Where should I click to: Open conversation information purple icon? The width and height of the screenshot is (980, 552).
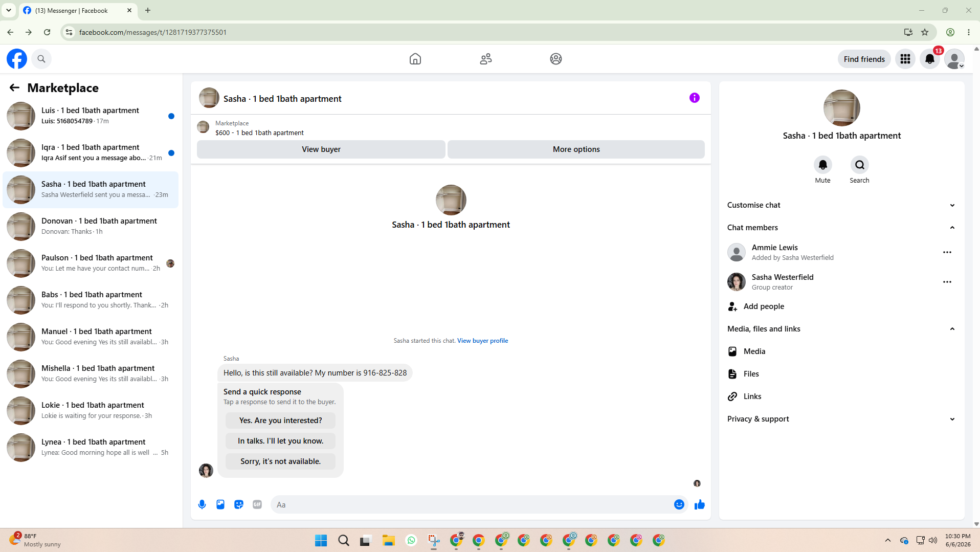(694, 98)
